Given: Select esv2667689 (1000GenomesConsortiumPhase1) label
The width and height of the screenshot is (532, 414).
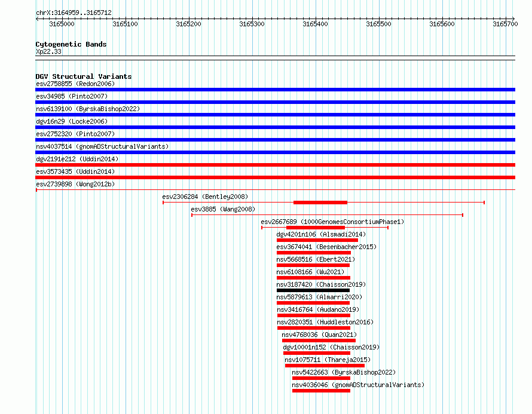Looking at the screenshot, I should [332, 222].
